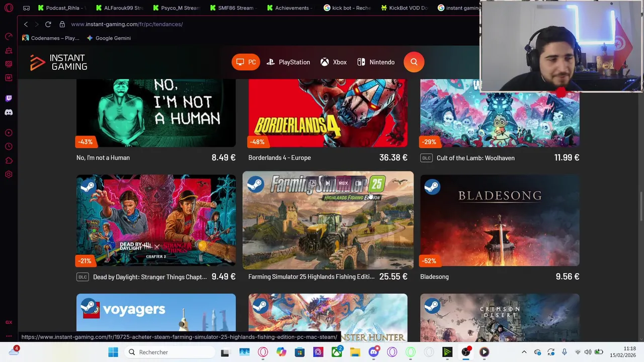The width and height of the screenshot is (644, 362).
Task: Select the PlayStation platform tab
Action: click(288, 62)
